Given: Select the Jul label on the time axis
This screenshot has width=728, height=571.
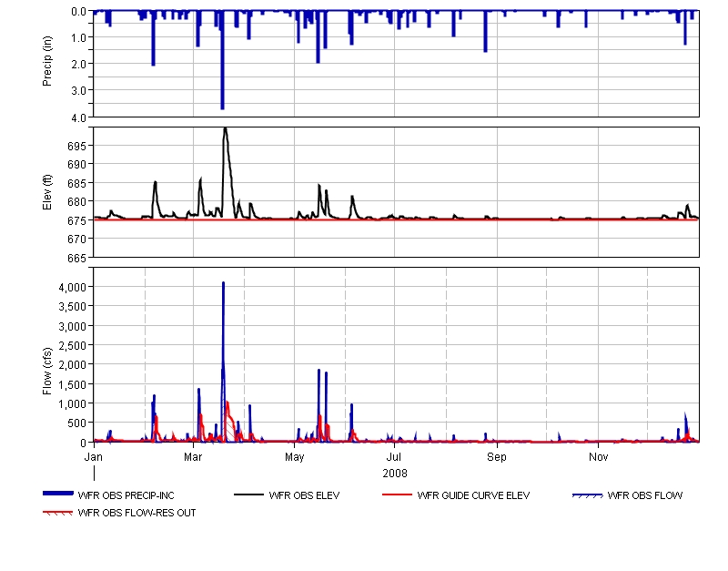Looking at the screenshot, I should pos(395,456).
